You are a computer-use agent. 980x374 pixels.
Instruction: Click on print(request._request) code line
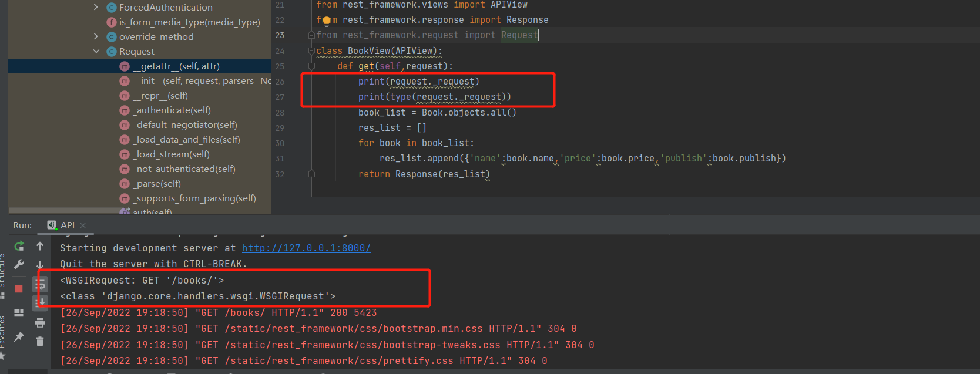tap(419, 82)
